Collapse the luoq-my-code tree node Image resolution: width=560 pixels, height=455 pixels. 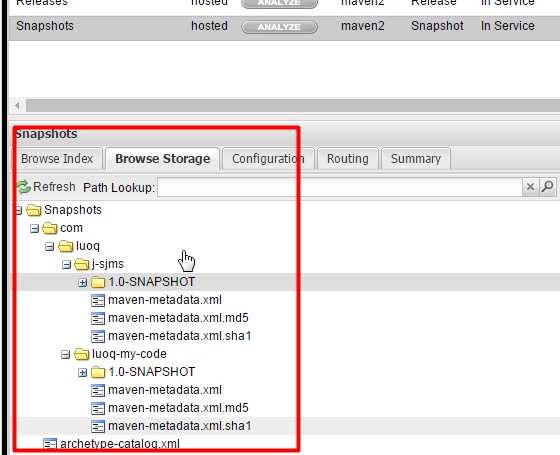[65, 355]
